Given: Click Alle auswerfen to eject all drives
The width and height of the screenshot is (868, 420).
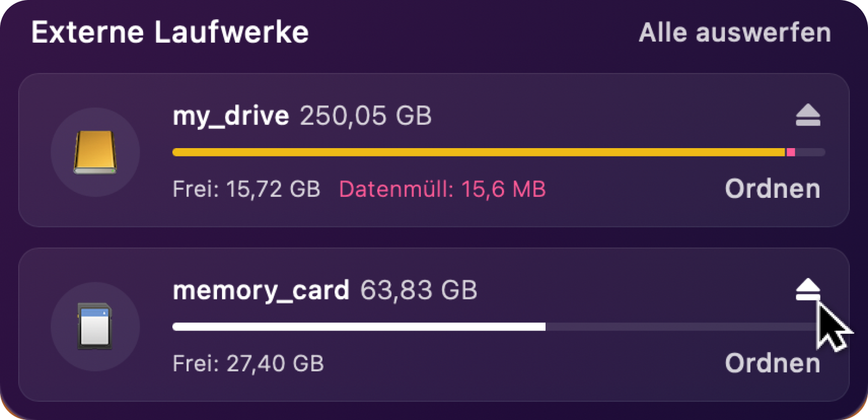Looking at the screenshot, I should 735,33.
